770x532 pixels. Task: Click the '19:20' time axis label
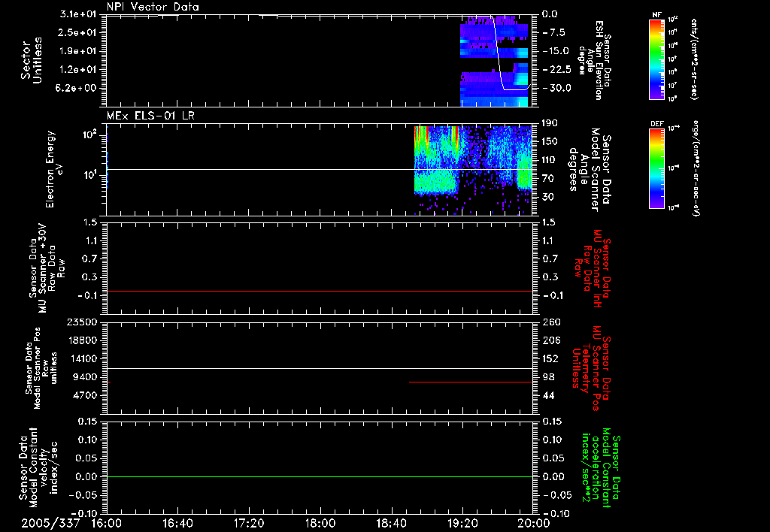pyautogui.click(x=462, y=523)
